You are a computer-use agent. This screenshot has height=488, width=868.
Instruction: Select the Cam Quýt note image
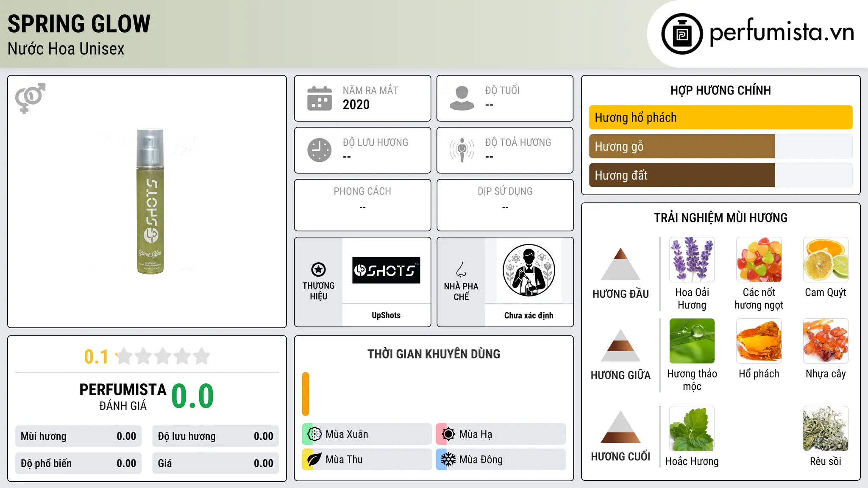tap(826, 260)
